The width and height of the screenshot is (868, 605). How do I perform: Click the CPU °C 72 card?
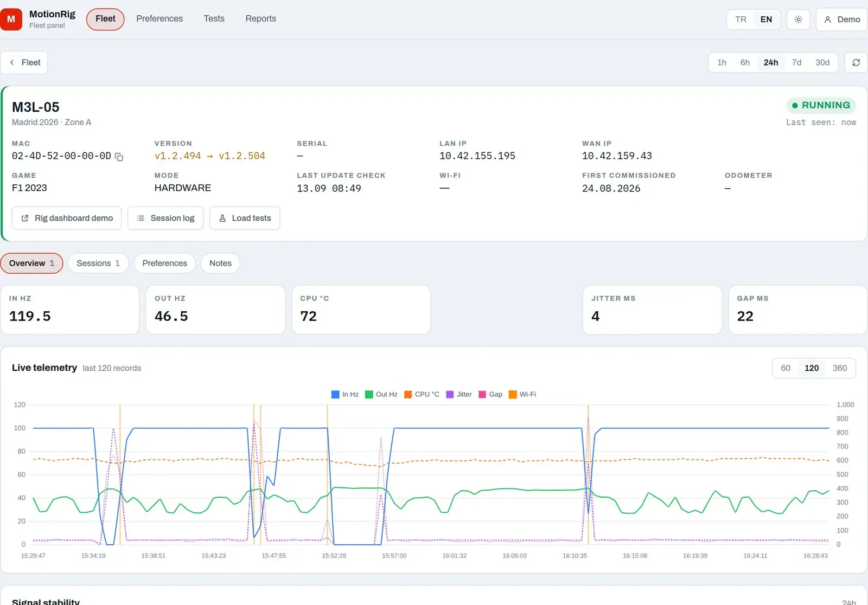[361, 310]
